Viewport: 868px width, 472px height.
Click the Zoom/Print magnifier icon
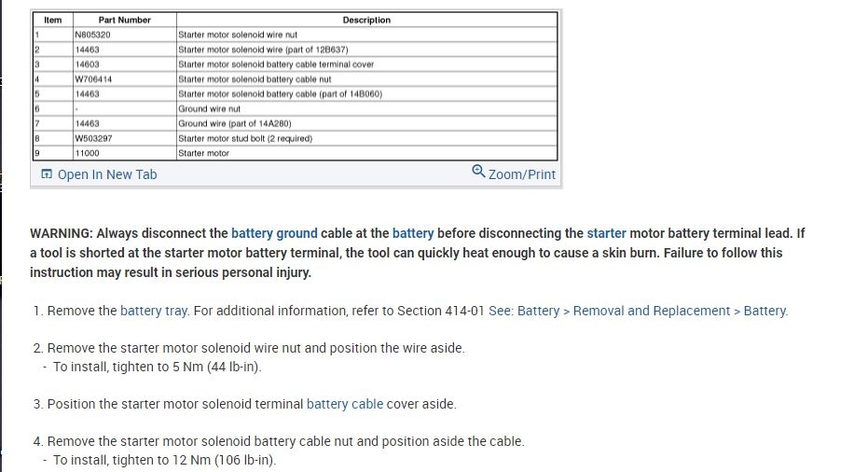tap(479, 172)
